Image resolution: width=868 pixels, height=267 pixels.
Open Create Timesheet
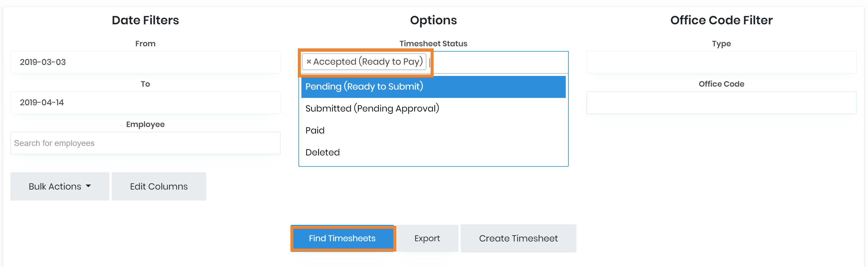518,238
